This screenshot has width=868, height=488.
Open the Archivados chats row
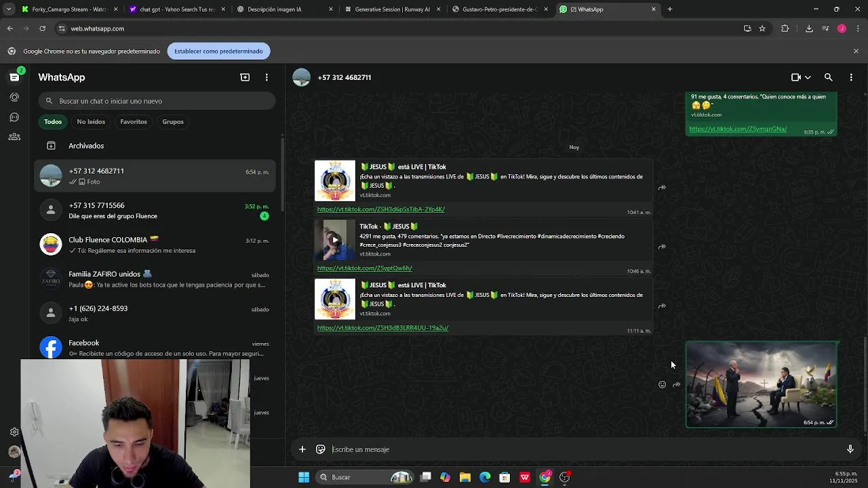point(156,146)
